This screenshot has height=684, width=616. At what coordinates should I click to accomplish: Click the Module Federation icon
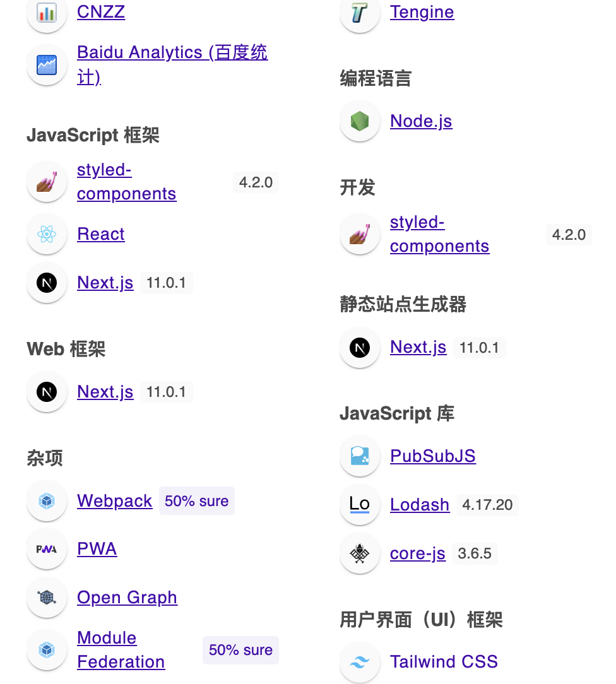[x=47, y=650]
